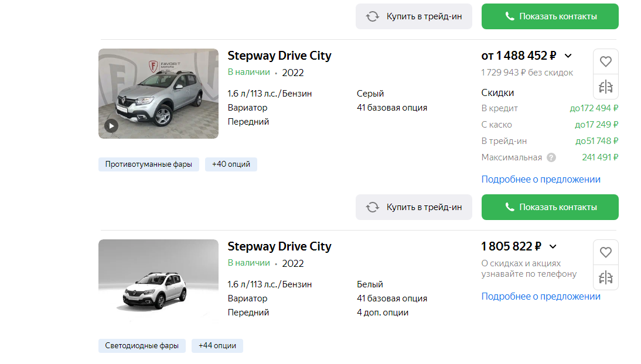Open white Stepway Drive City title
Viewport: 641px width, 364px height.
(279, 246)
